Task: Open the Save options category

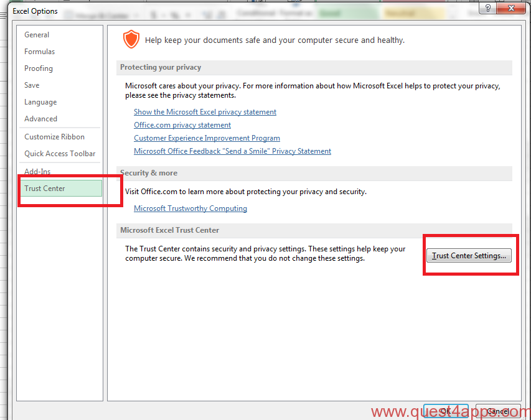Action: (32, 85)
